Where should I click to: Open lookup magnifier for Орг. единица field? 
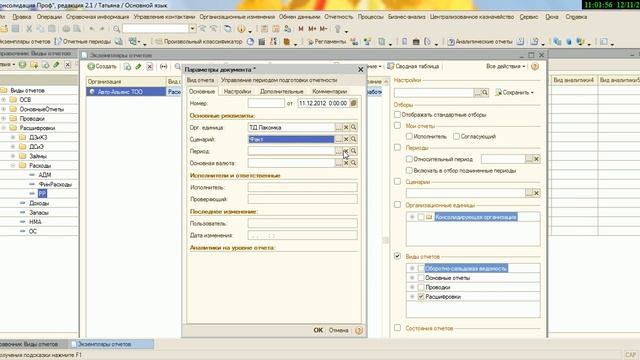pyautogui.click(x=354, y=127)
